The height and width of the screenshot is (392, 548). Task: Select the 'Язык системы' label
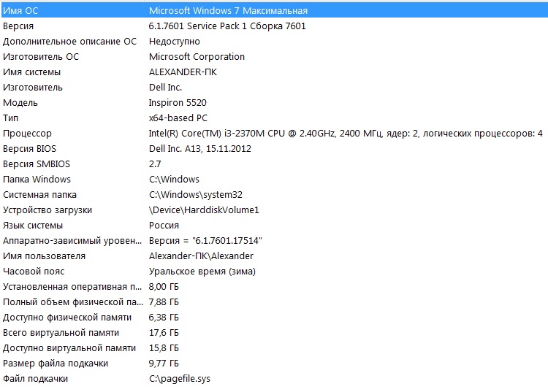click(33, 226)
